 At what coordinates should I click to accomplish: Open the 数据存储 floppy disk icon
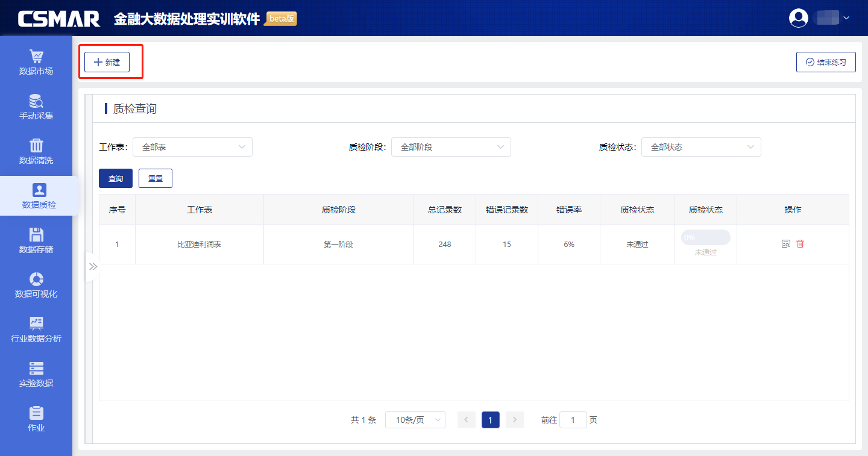click(x=36, y=235)
